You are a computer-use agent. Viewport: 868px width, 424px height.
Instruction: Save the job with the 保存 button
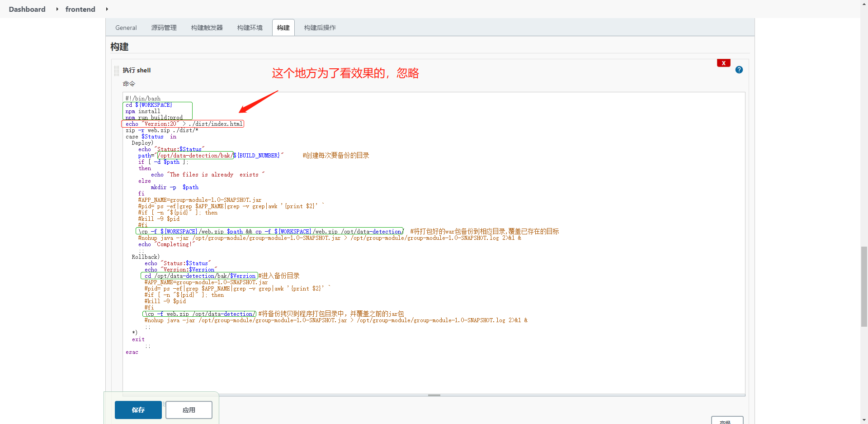(x=138, y=410)
